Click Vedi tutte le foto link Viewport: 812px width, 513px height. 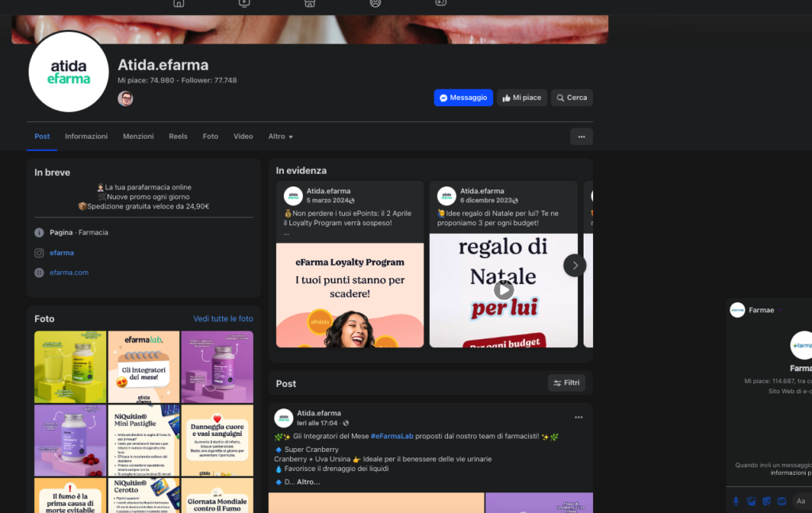[x=223, y=319]
